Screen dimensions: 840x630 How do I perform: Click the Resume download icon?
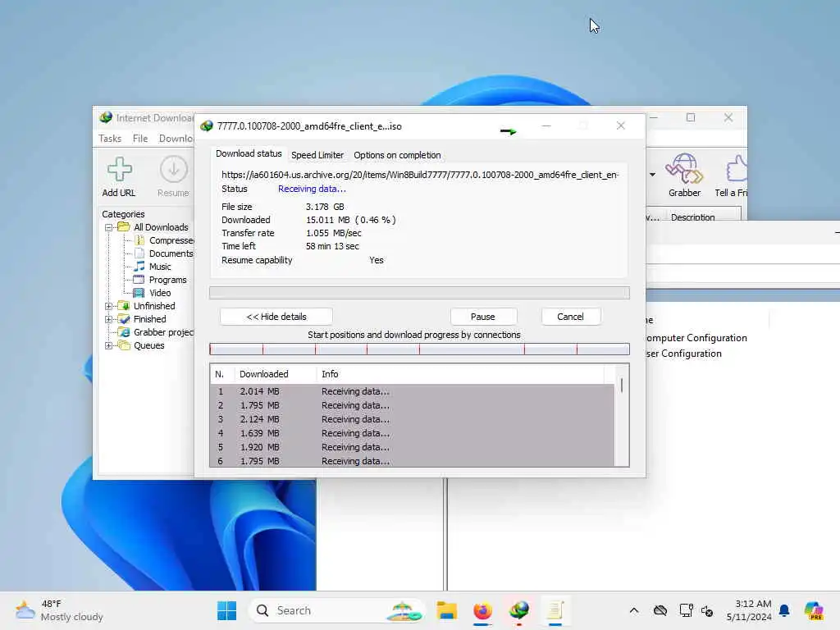[x=174, y=169]
